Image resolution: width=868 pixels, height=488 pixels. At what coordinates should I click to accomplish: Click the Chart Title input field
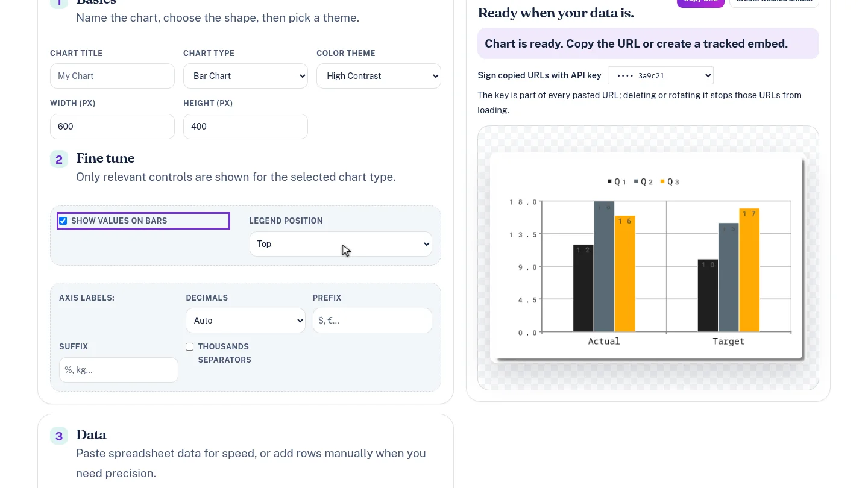[112, 76]
